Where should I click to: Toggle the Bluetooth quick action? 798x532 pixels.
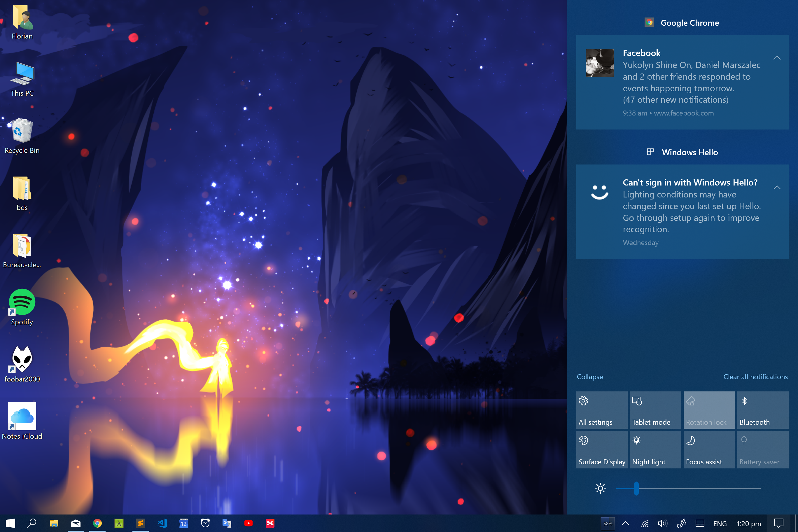click(x=763, y=410)
